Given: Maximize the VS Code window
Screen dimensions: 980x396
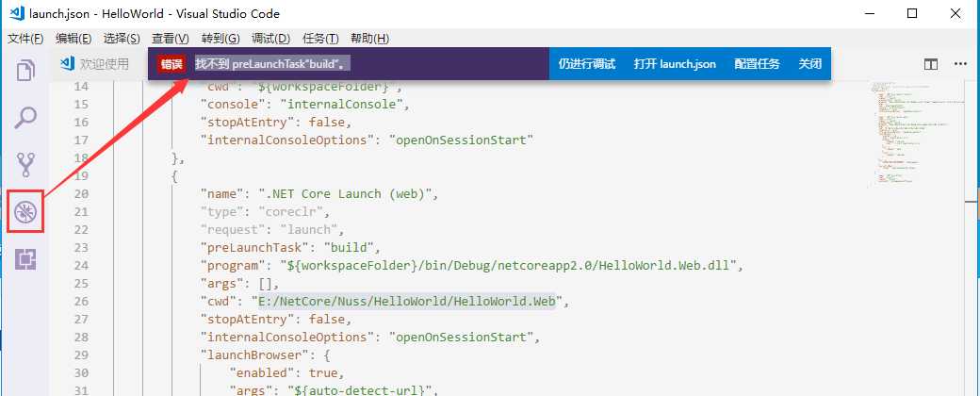Looking at the screenshot, I should (912, 13).
